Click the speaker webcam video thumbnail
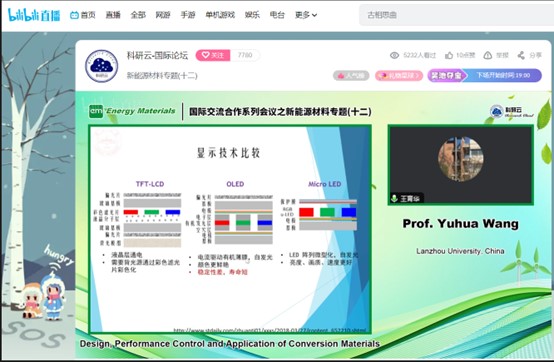The width and height of the screenshot is (554, 362). 461,165
